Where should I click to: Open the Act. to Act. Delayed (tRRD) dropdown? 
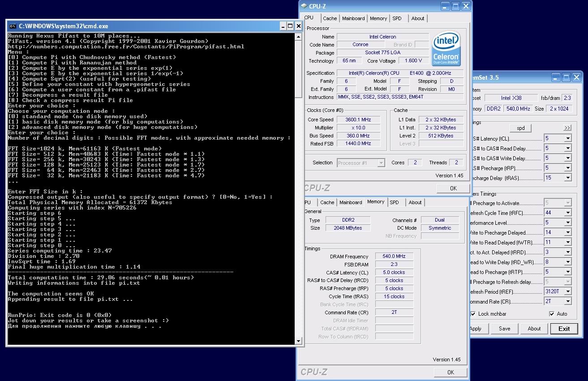(568, 252)
